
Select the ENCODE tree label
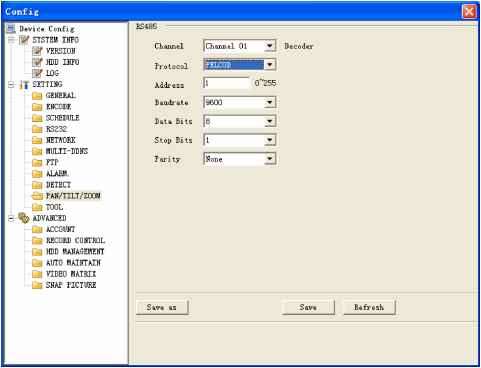point(59,107)
